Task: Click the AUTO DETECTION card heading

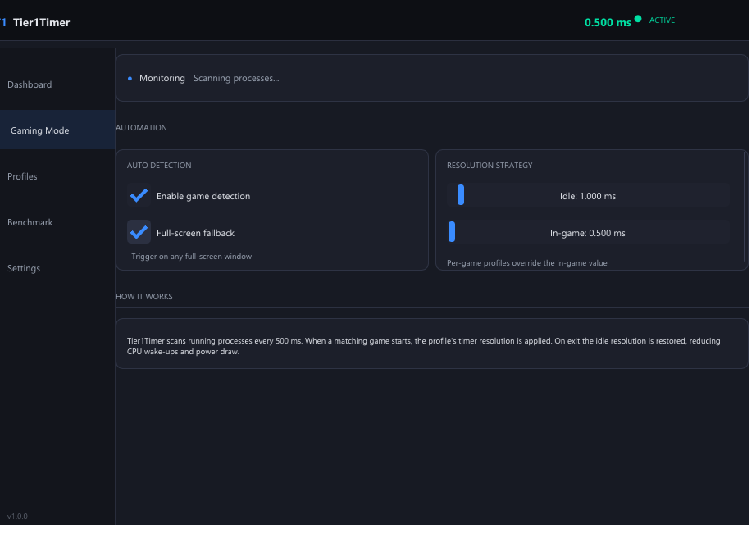Action: (159, 166)
